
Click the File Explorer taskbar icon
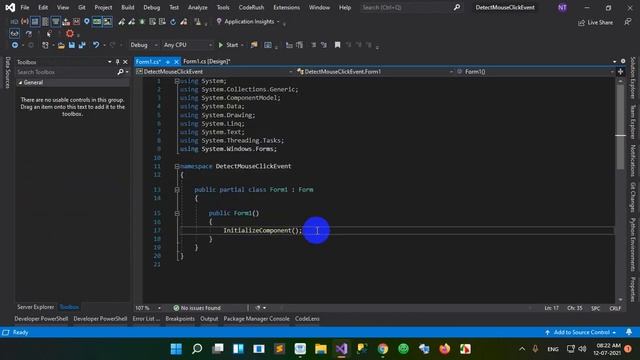(x=321, y=349)
